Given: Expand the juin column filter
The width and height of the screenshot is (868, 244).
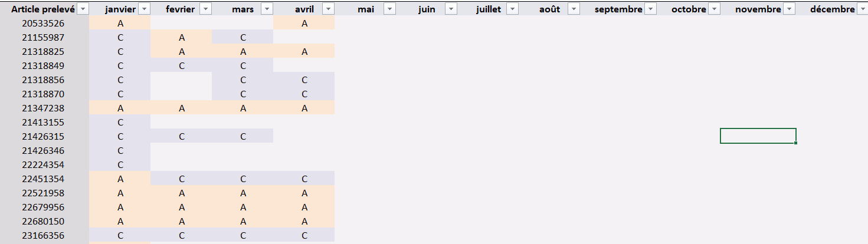Looking at the screenshot, I should pyautogui.click(x=451, y=9).
